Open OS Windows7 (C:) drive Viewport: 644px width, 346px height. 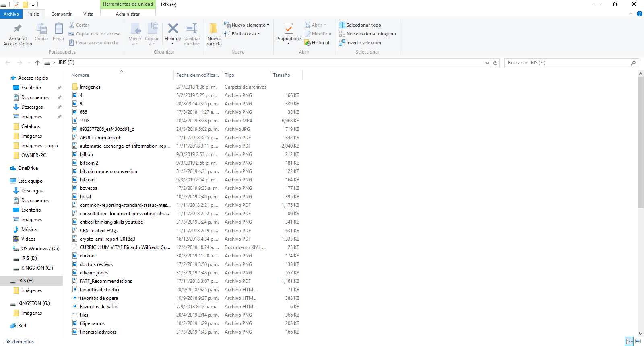40,249
